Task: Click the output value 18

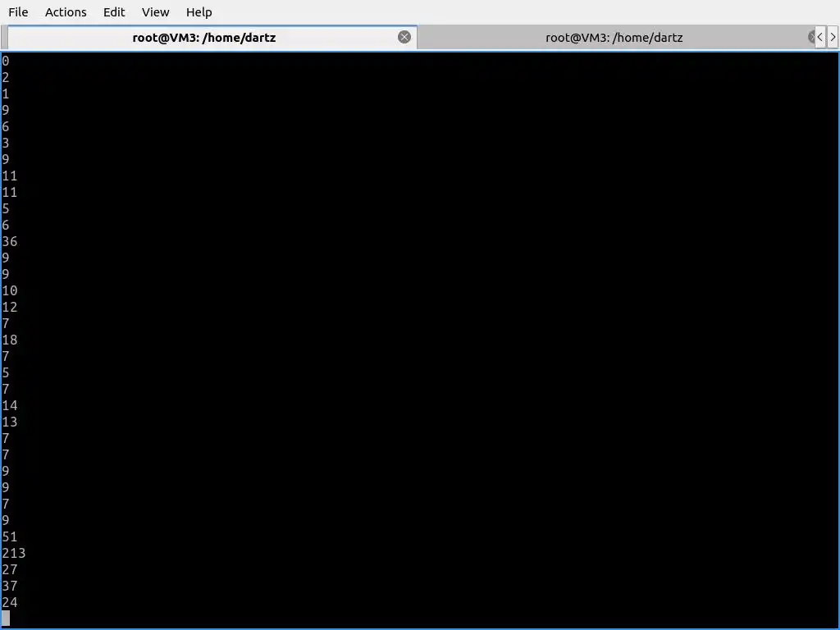Action: coord(10,340)
